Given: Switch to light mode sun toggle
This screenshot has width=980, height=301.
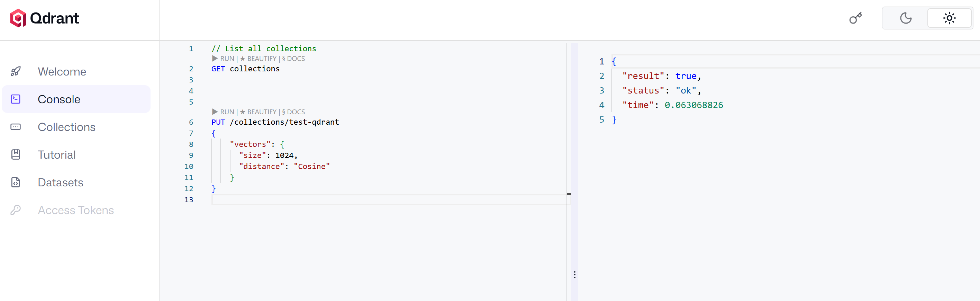Looking at the screenshot, I should click(949, 18).
